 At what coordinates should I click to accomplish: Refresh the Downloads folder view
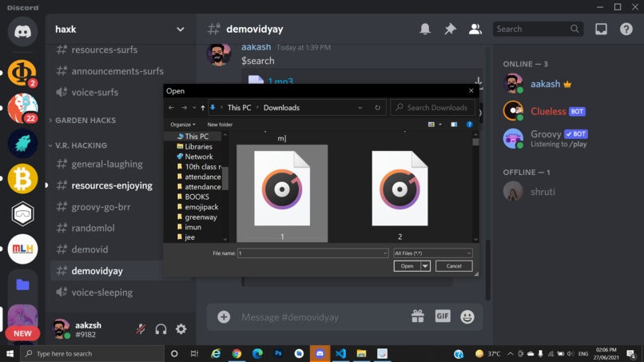(x=377, y=108)
